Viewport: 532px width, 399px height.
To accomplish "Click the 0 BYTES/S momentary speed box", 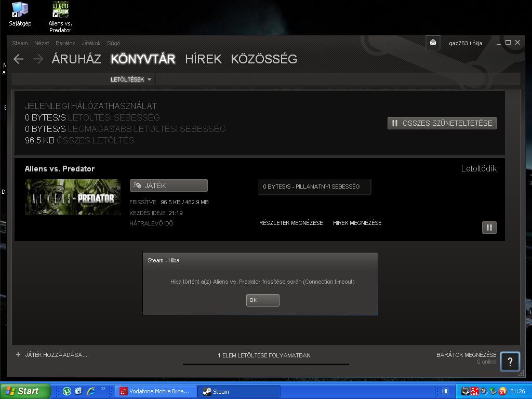I will click(x=314, y=187).
